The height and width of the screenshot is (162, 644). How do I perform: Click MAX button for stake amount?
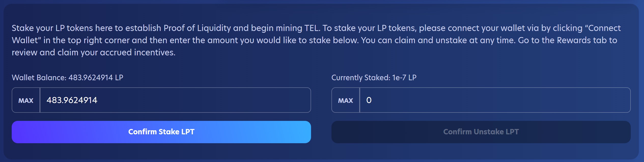(26, 100)
